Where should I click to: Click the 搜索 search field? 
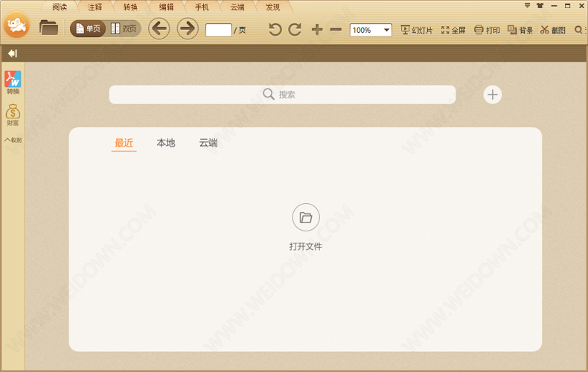coord(282,94)
